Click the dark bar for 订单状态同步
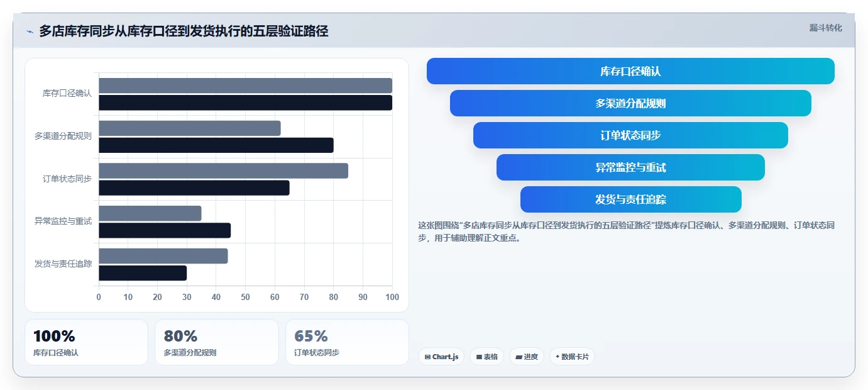This screenshot has width=868, height=390. (194, 188)
